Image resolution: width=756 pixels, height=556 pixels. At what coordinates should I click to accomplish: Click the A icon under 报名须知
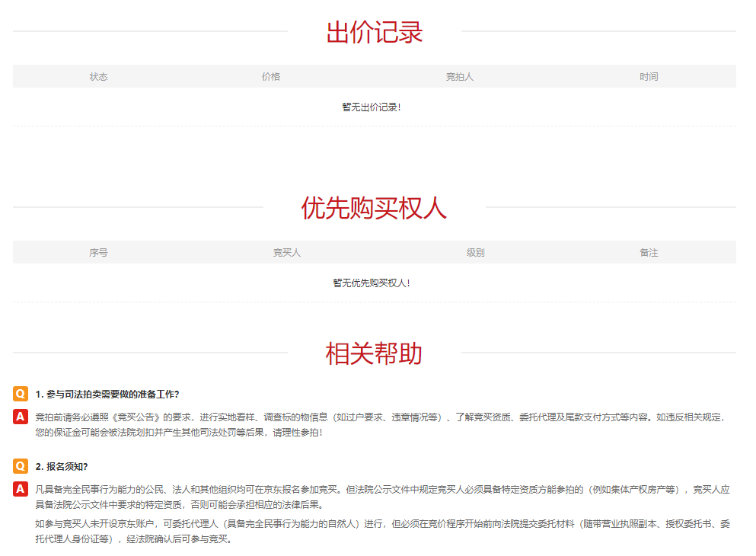(21, 489)
